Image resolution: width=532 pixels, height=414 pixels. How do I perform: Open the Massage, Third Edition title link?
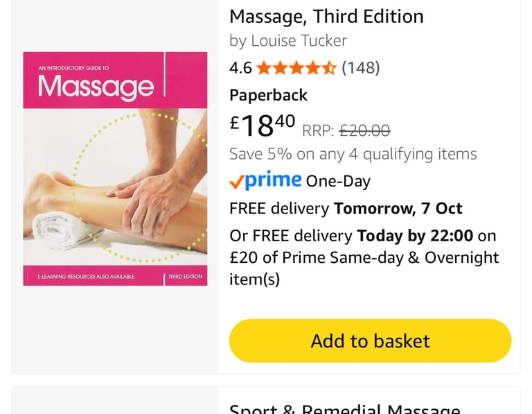326,17
